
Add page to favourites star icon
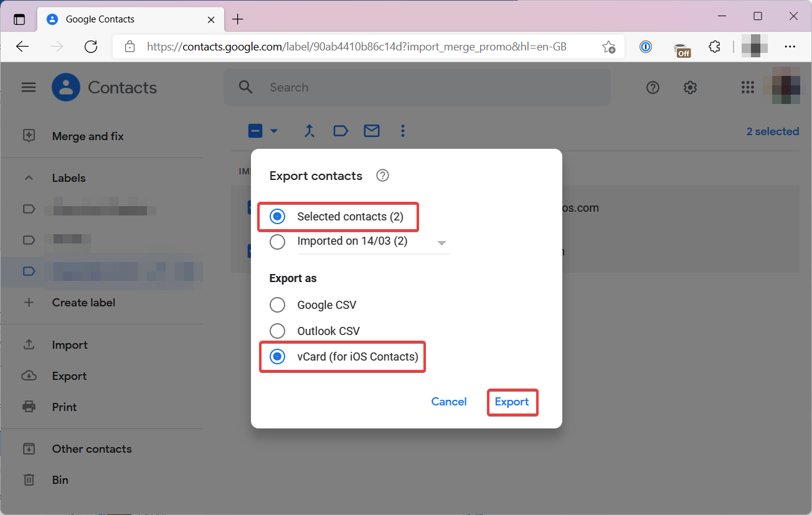pos(608,47)
